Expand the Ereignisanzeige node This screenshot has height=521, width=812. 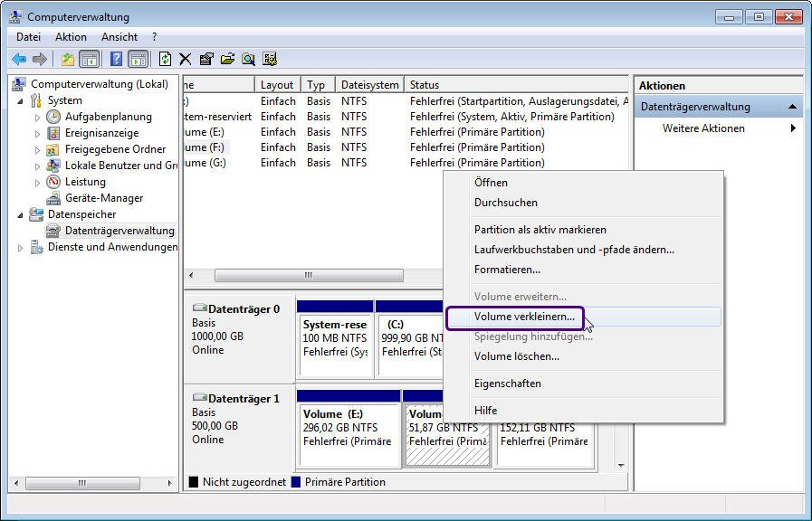[x=37, y=134]
